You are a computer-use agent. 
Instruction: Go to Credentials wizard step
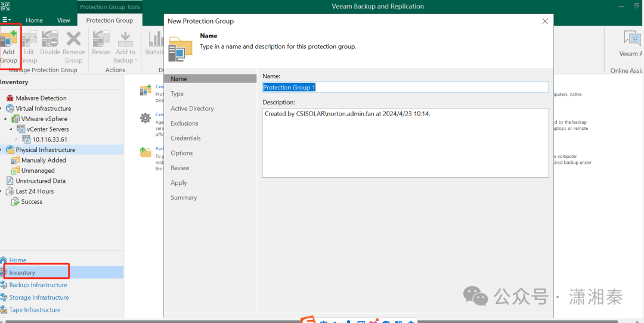(185, 138)
